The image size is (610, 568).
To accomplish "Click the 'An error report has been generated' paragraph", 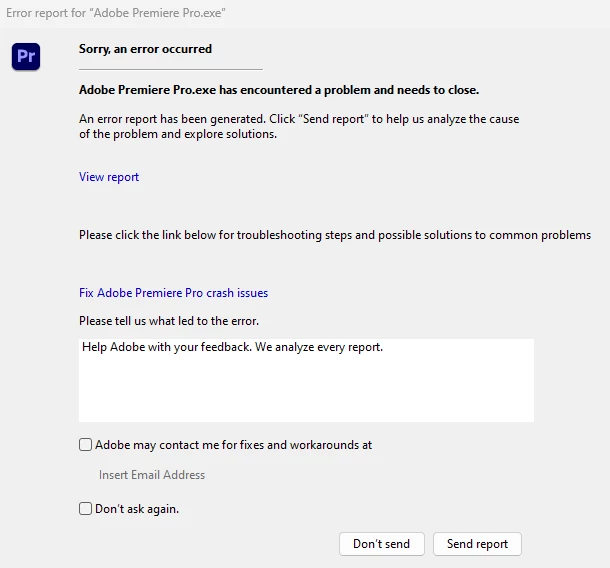I will [x=299, y=126].
